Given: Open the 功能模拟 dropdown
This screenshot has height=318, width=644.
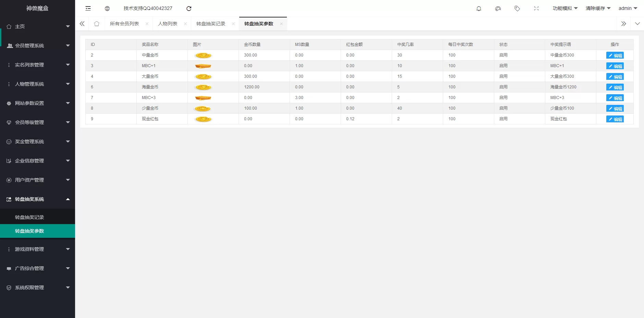Looking at the screenshot, I should pos(565,8).
